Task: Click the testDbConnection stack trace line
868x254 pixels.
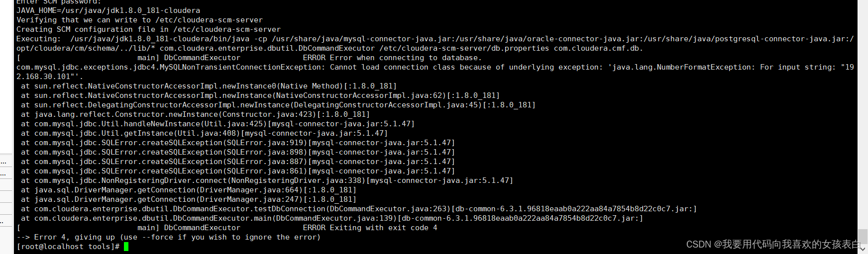Action: [x=358, y=209]
